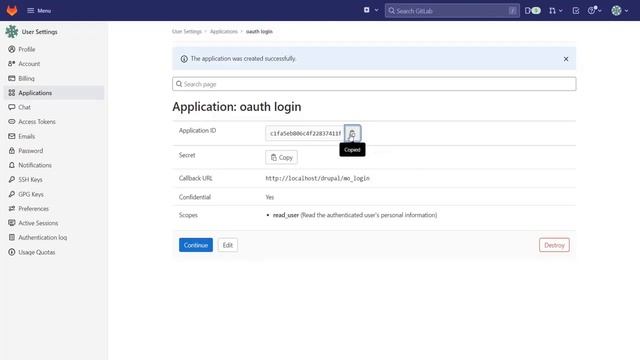
Task: Dismiss the success alert banner
Action: click(566, 59)
